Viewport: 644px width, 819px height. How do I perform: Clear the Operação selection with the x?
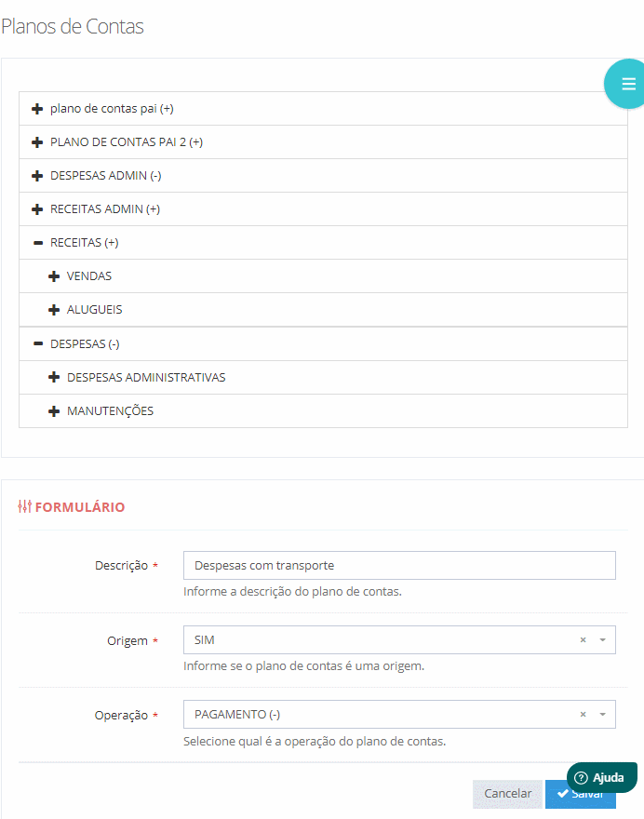click(583, 715)
